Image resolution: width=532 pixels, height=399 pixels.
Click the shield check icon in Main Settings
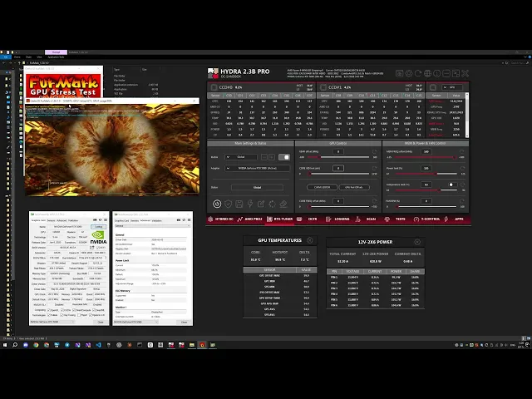tap(228, 204)
